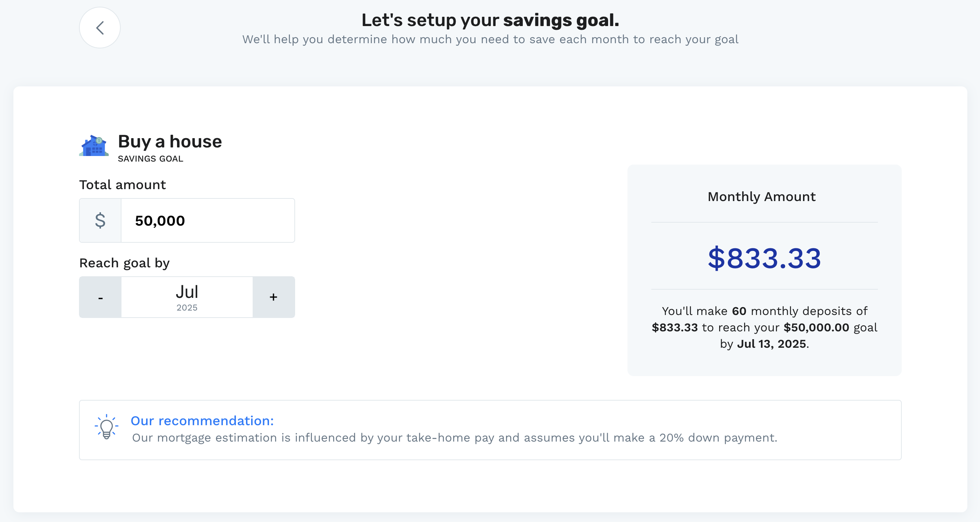Click the 2025 year under Jul
The height and width of the screenshot is (522, 980).
tap(187, 308)
